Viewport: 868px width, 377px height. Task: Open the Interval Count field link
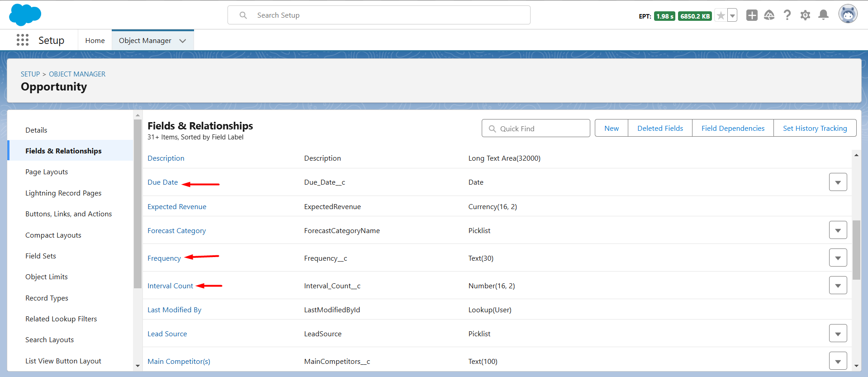tap(170, 286)
